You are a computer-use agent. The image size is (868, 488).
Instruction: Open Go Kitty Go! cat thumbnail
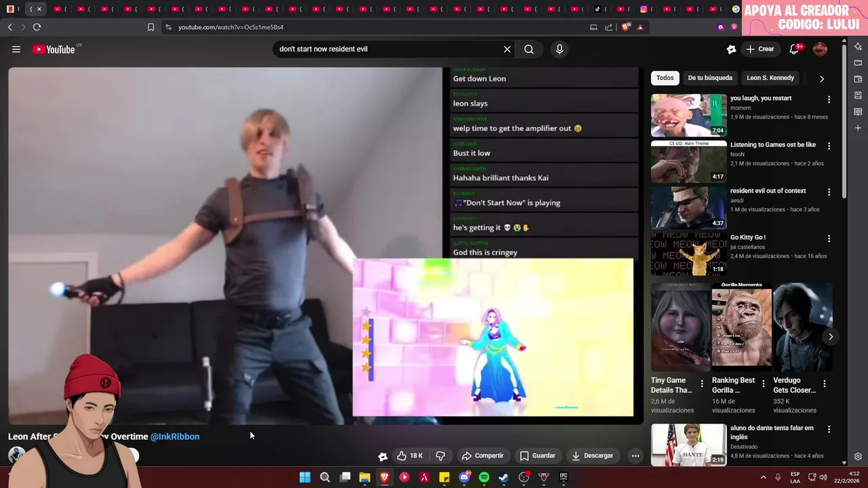pos(688,254)
